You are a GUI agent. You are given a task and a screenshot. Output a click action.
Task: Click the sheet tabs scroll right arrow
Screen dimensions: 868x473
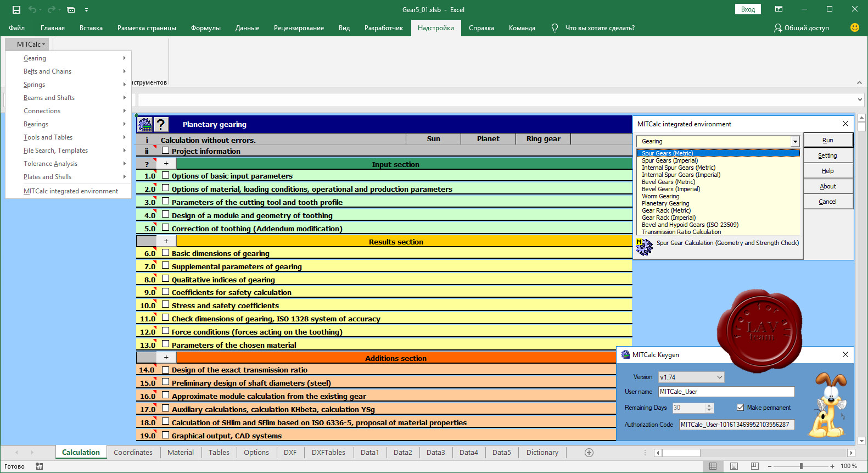[x=32, y=453]
